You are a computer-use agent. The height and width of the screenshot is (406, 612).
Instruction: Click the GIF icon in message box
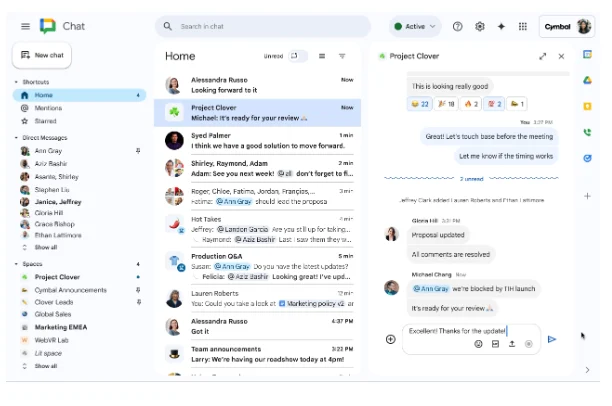(x=495, y=344)
